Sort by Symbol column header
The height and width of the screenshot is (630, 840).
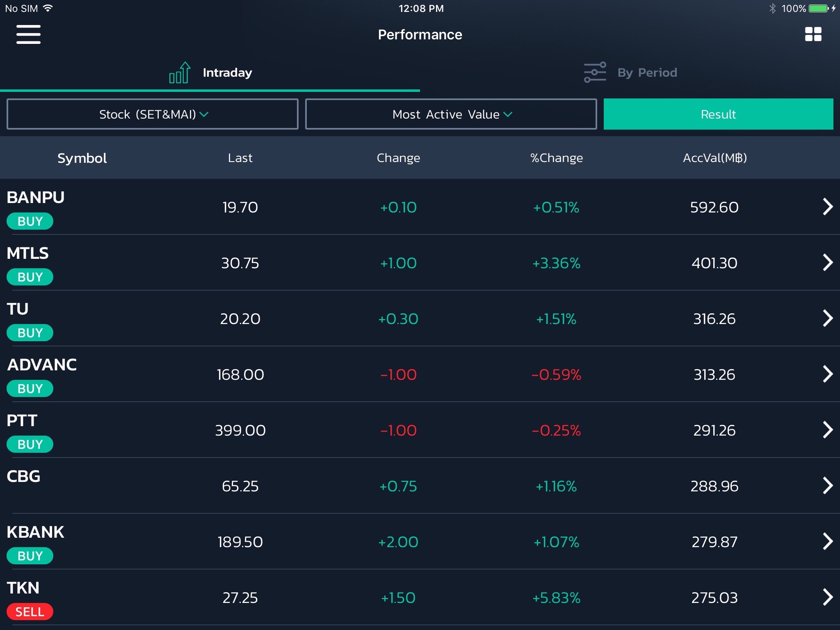(x=82, y=158)
